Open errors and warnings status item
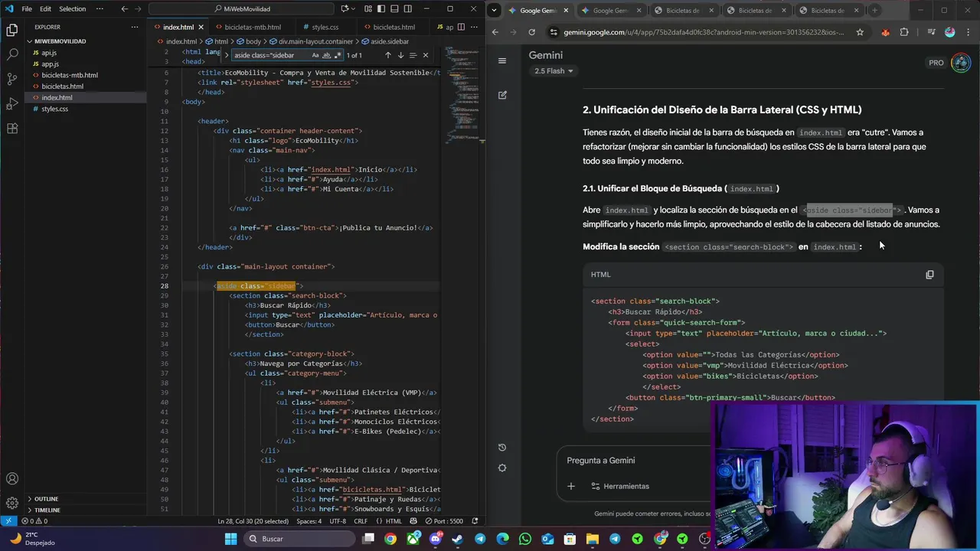 coord(34,521)
